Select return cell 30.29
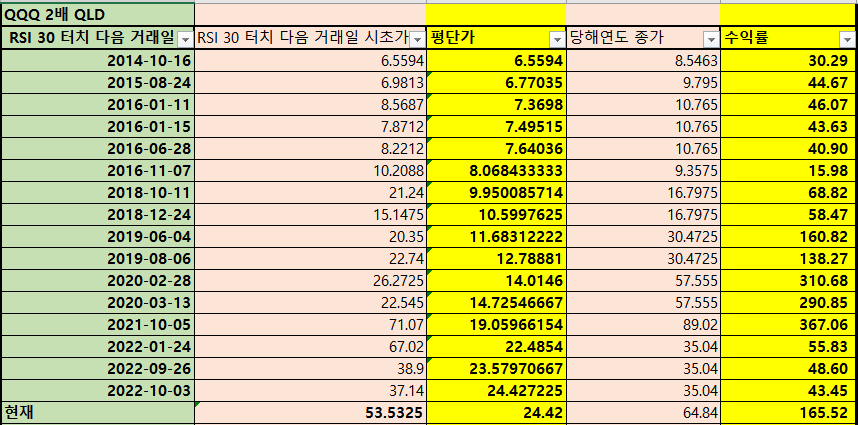858x425 pixels. pyautogui.click(x=787, y=61)
